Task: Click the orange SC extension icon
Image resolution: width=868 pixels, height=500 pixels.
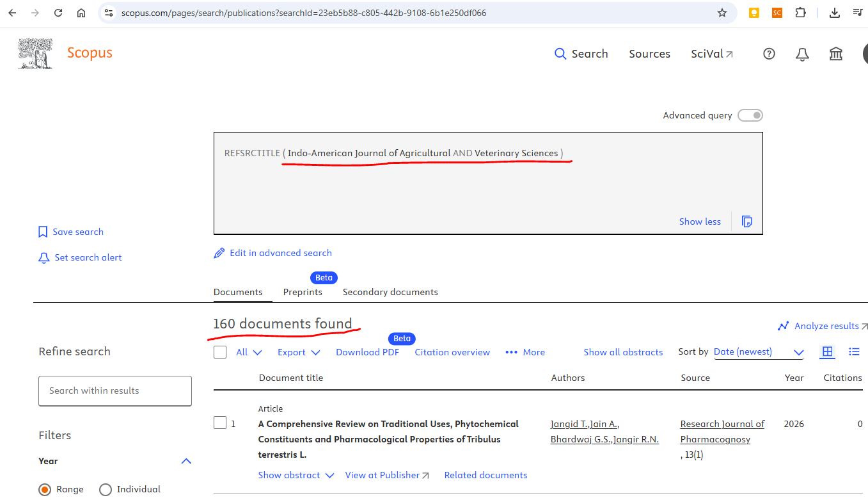Action: tap(777, 13)
